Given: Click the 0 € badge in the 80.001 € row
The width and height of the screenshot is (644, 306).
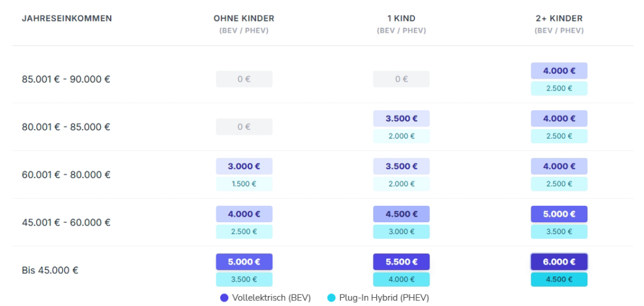Looking at the screenshot, I should click(244, 127).
